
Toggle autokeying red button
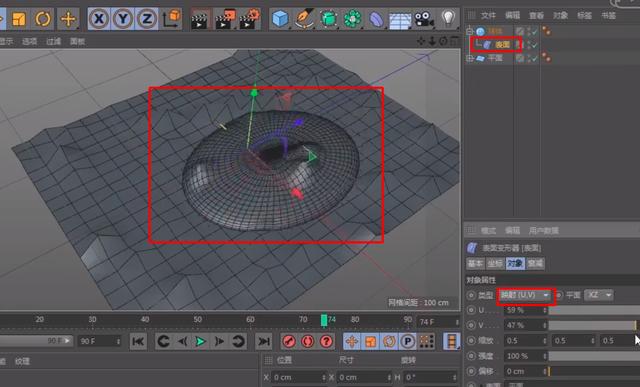tap(308, 341)
